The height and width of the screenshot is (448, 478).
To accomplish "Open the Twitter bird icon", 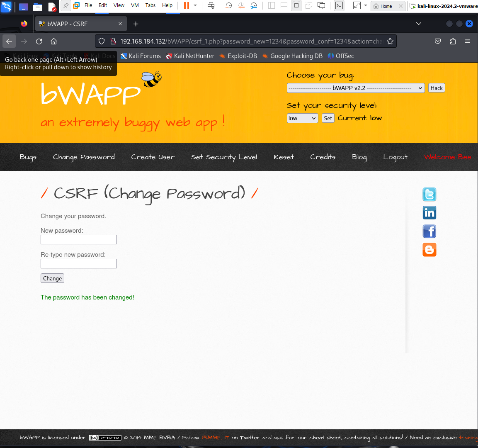I will tap(429, 194).
